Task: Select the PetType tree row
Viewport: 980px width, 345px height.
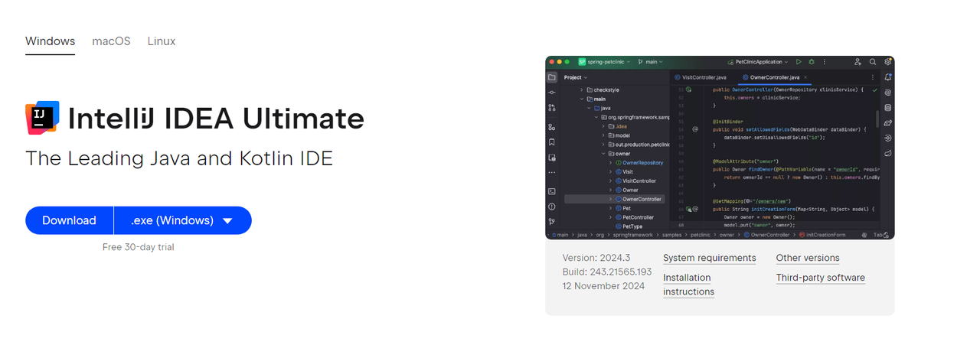Action: coord(632,226)
